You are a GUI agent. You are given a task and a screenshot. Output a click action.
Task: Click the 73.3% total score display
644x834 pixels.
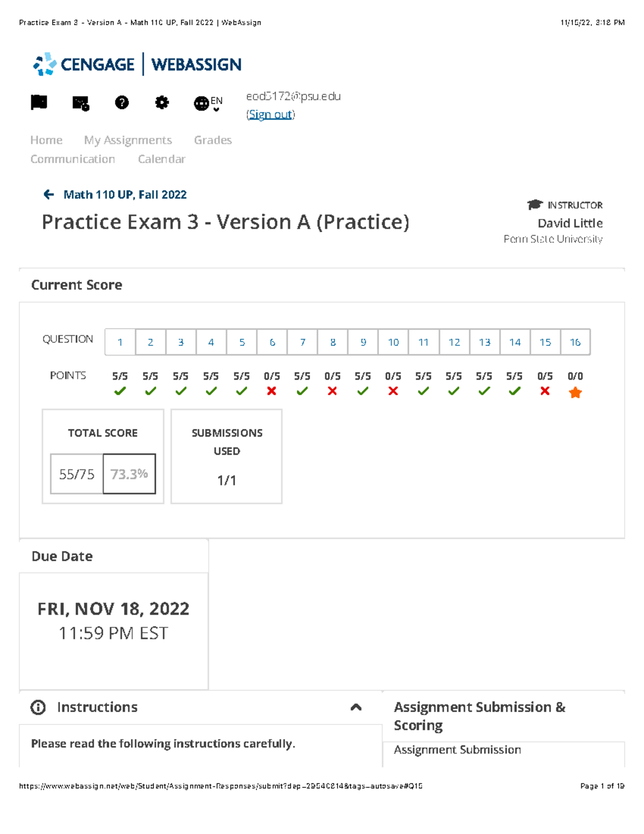point(129,474)
